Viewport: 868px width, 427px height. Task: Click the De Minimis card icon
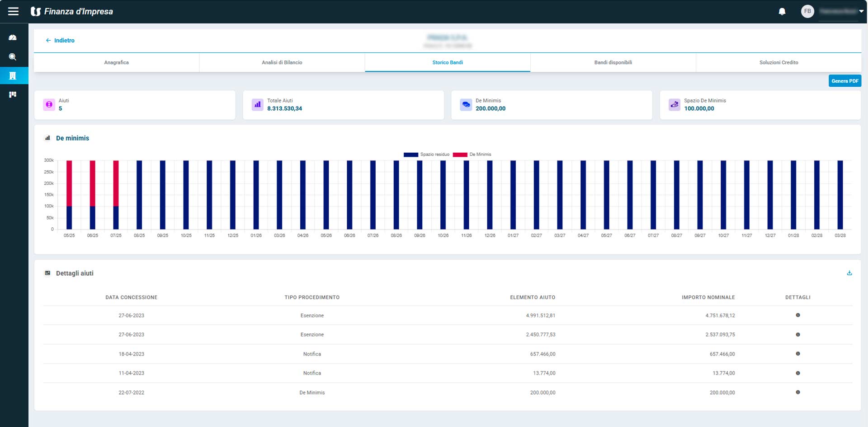(466, 104)
